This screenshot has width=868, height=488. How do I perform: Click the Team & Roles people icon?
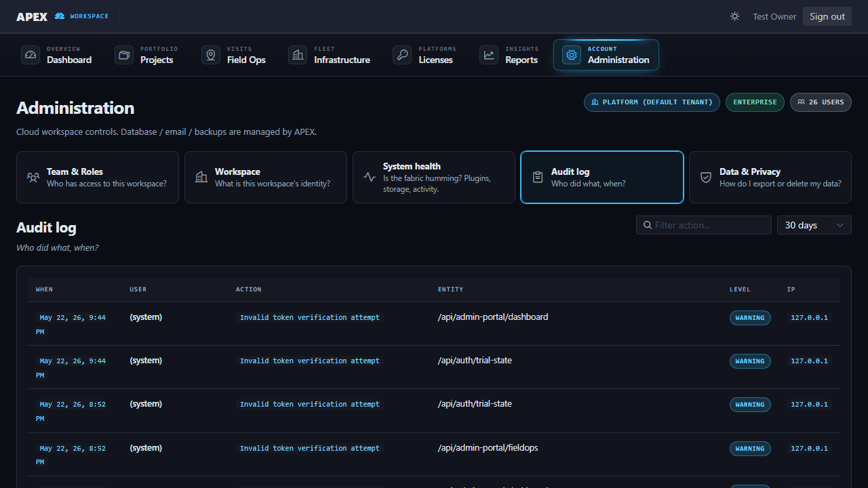(x=33, y=178)
